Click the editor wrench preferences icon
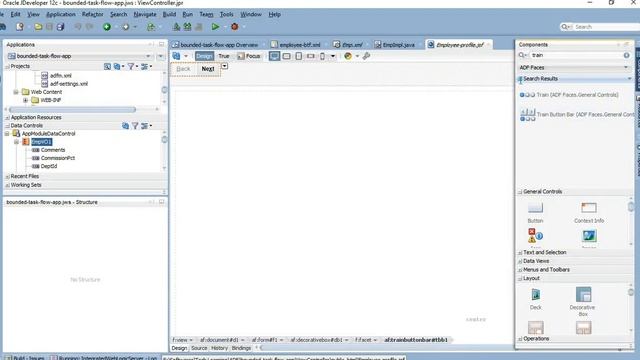Screen dimensions: 640x360 click(366, 56)
